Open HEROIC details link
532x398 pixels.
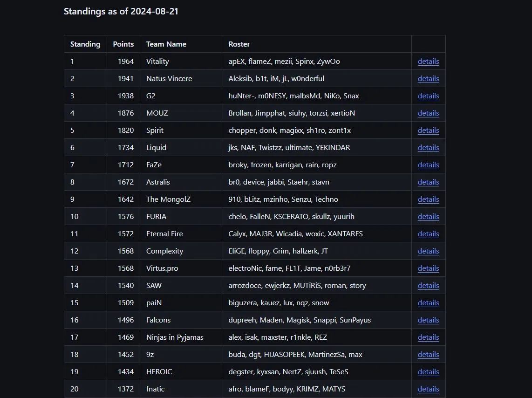[428, 372]
